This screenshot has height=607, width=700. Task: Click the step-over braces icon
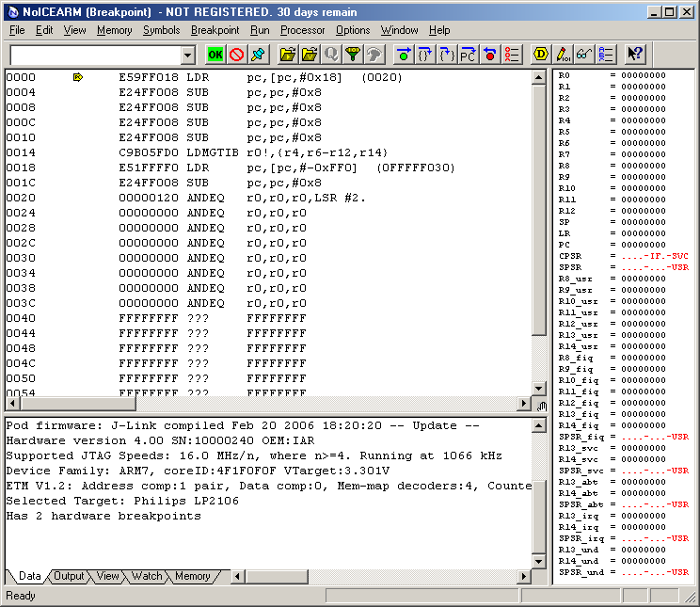click(446, 55)
